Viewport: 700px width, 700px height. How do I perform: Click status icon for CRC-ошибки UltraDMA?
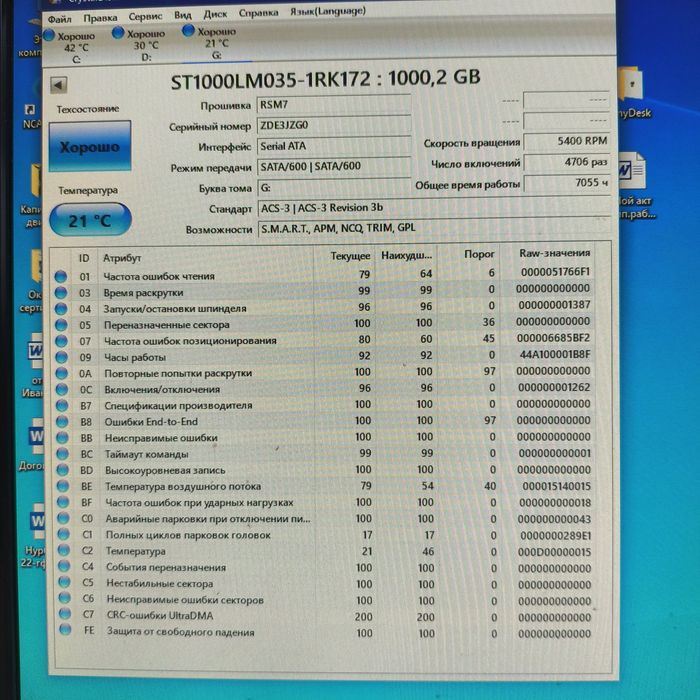(x=65, y=613)
